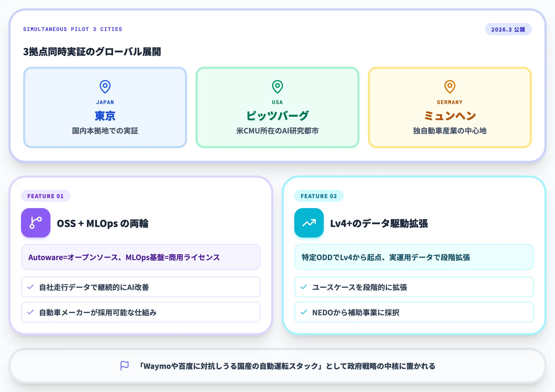Click checkmark beside 自動車メーカーが採用可能な仕組み
This screenshot has width=555, height=392.
click(x=30, y=312)
